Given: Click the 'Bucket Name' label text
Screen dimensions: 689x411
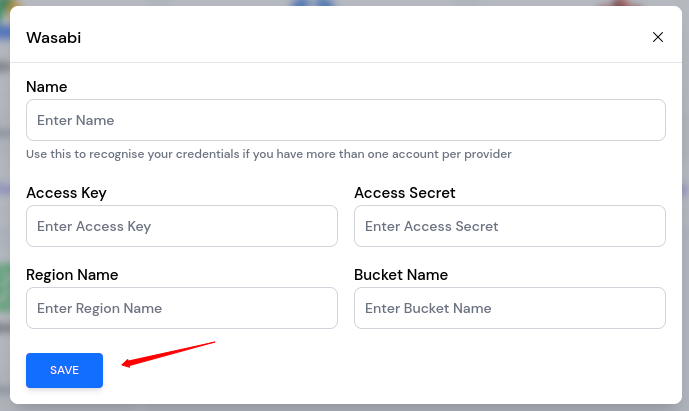Looking at the screenshot, I should click(401, 275).
